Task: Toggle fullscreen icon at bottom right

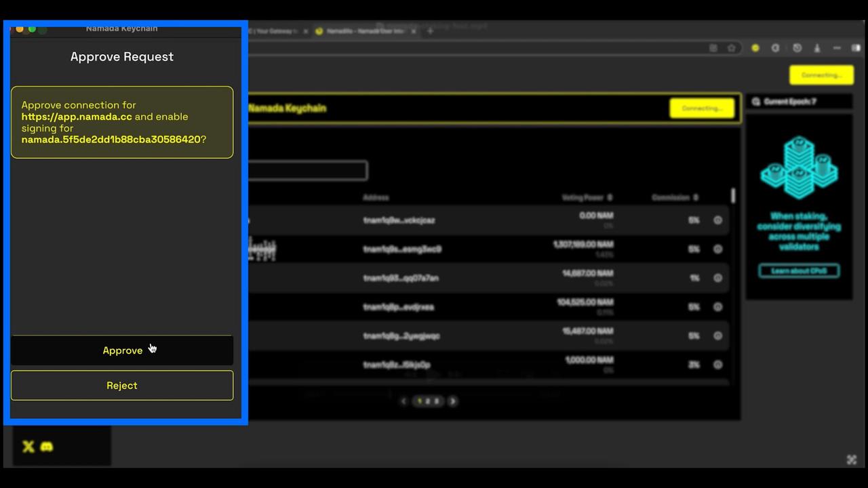Action: (x=852, y=460)
